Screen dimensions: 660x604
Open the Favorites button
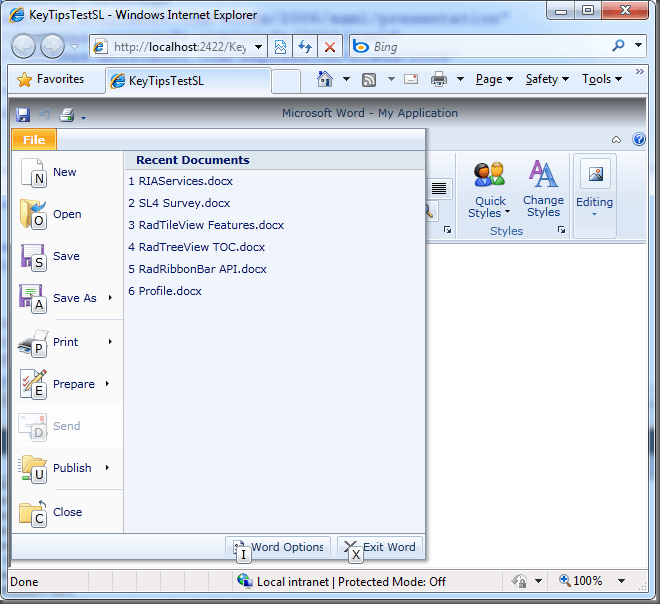point(51,79)
